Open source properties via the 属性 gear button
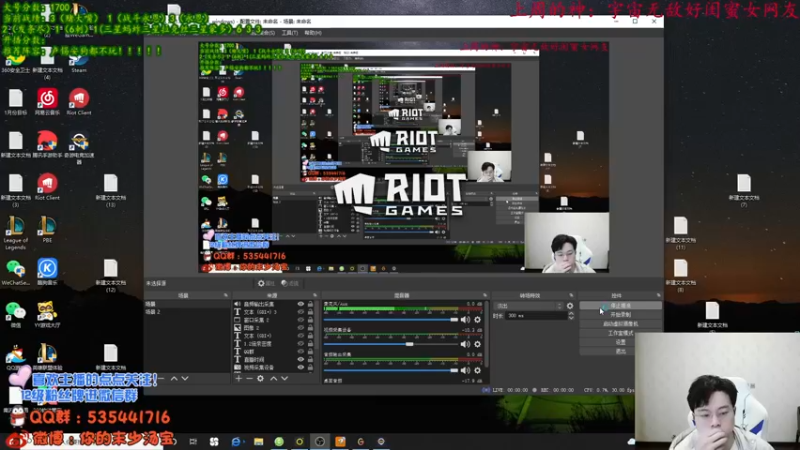This screenshot has height=450, width=800. click(266, 283)
